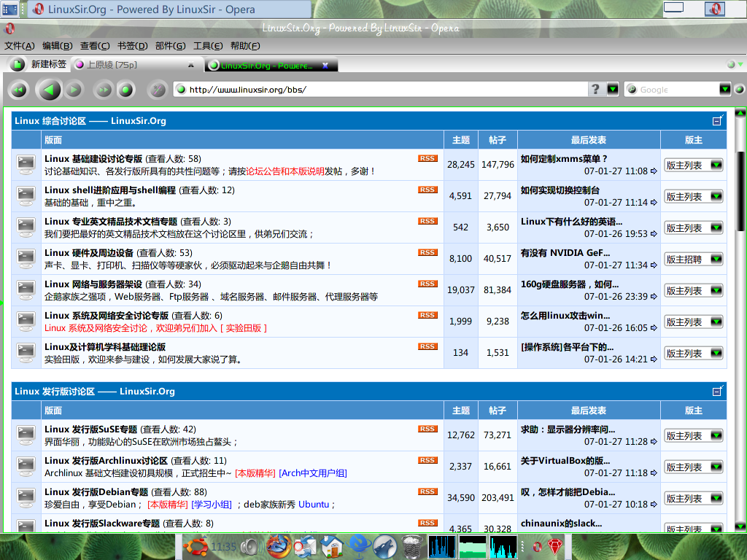Open the Google search engine dropdown arrow
This screenshot has width=747, height=560.
click(x=725, y=89)
